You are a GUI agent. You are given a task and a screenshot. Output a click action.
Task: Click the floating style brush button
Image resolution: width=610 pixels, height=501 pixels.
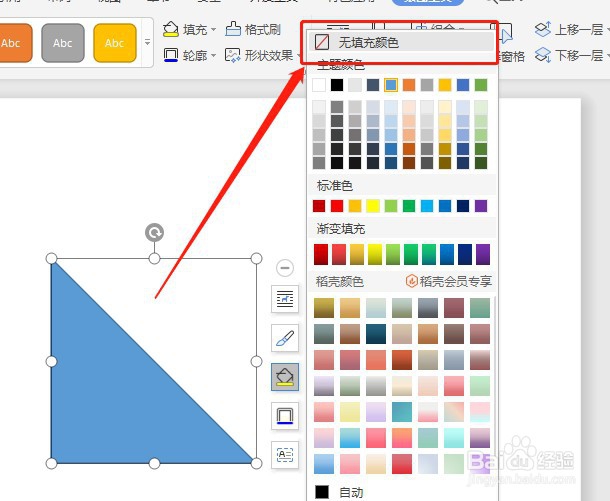285,338
